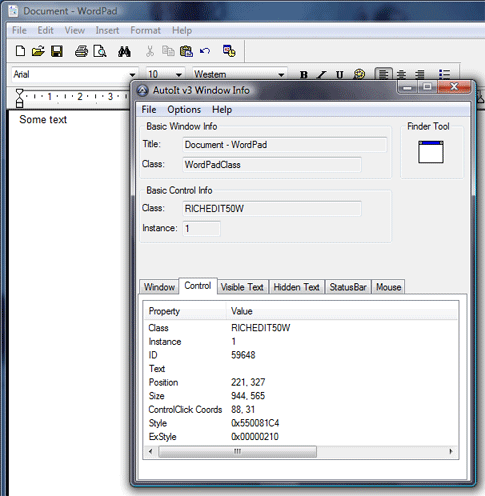485x496 pixels.
Task: Click the Value column header
Action: coord(341,311)
